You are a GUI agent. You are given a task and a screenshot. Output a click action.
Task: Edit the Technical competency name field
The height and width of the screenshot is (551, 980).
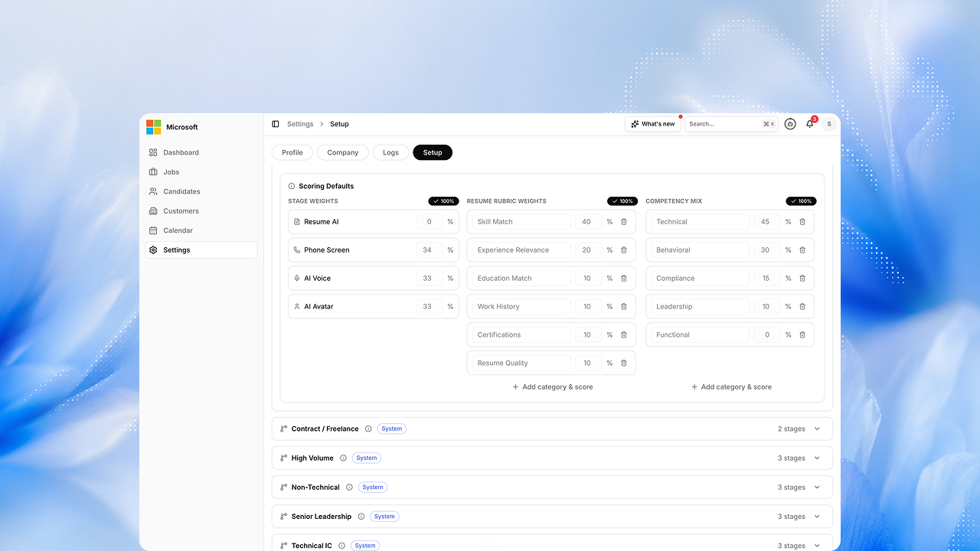pyautogui.click(x=700, y=222)
